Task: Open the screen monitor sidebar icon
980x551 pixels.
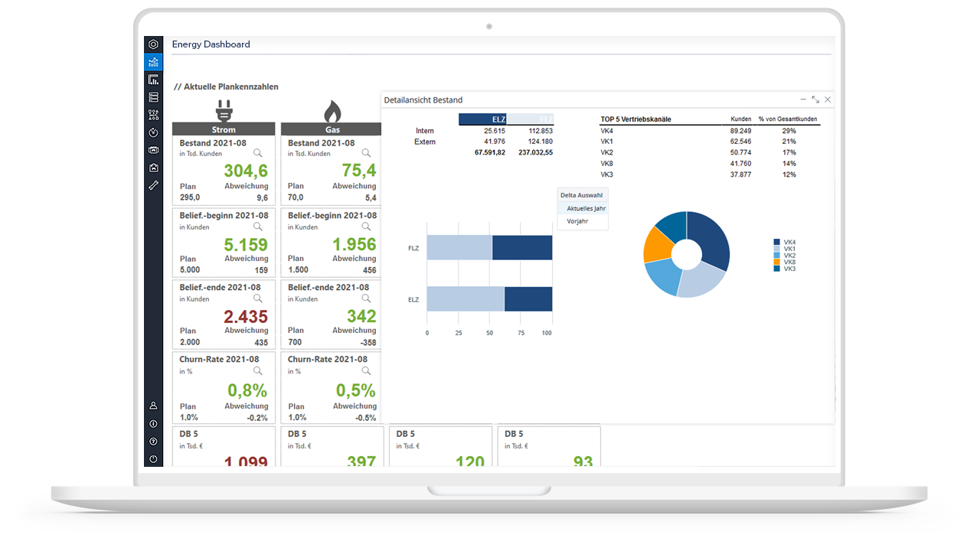Action: 153,150
